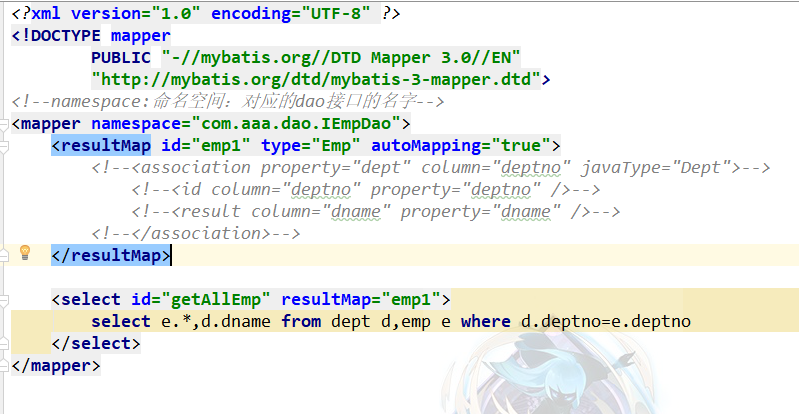Click the PUBLIC keyword
This screenshot has height=414, width=799.
(x=121, y=58)
